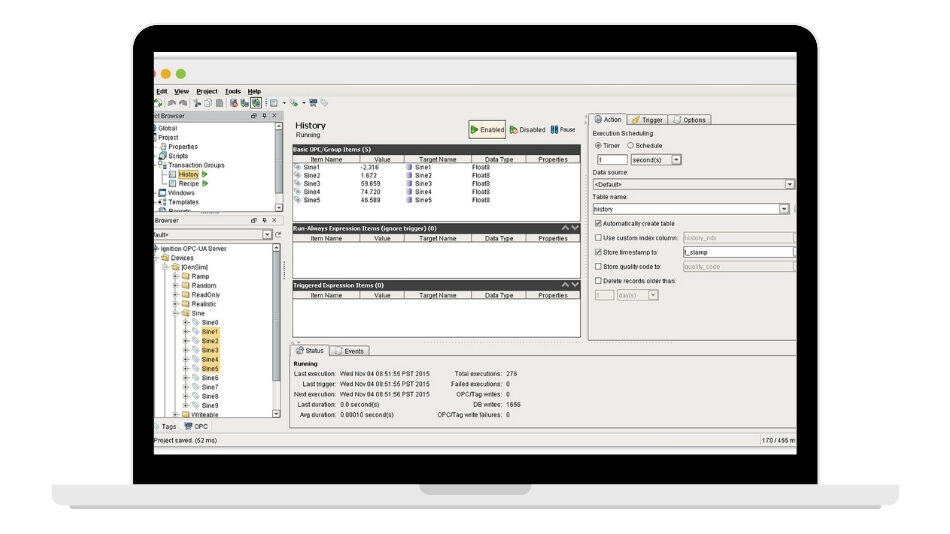Enable Use custom index column checkbox

point(598,238)
